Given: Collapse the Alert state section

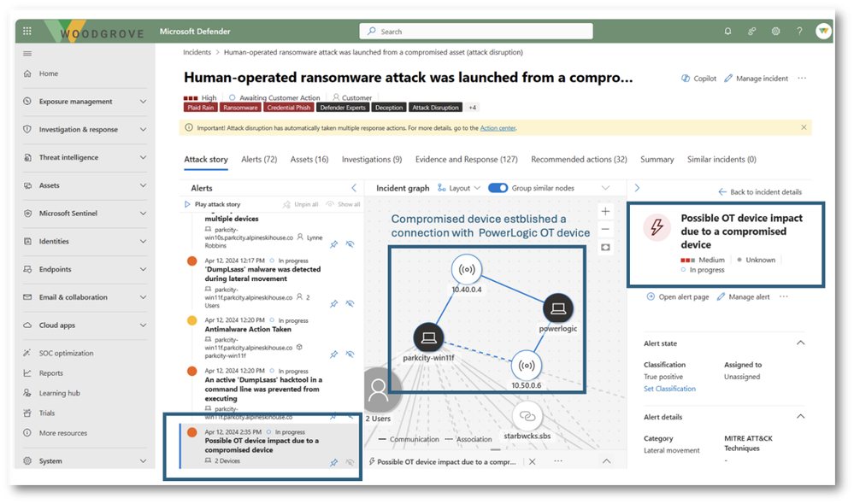Looking at the screenshot, I should [801, 343].
